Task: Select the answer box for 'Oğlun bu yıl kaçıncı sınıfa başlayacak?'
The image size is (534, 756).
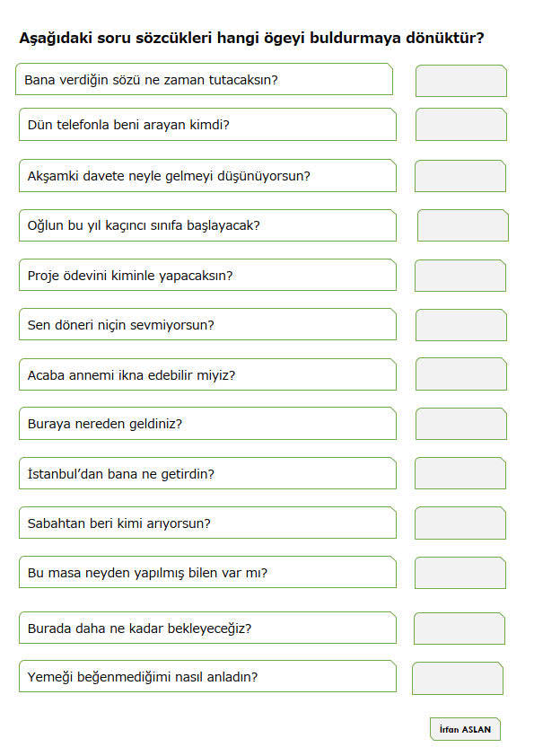Action: pos(463,225)
